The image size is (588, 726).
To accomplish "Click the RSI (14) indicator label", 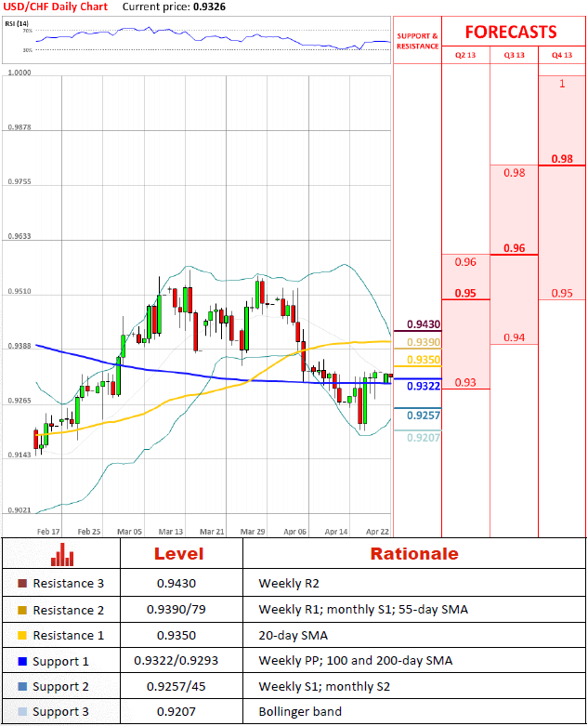I will click(x=17, y=23).
